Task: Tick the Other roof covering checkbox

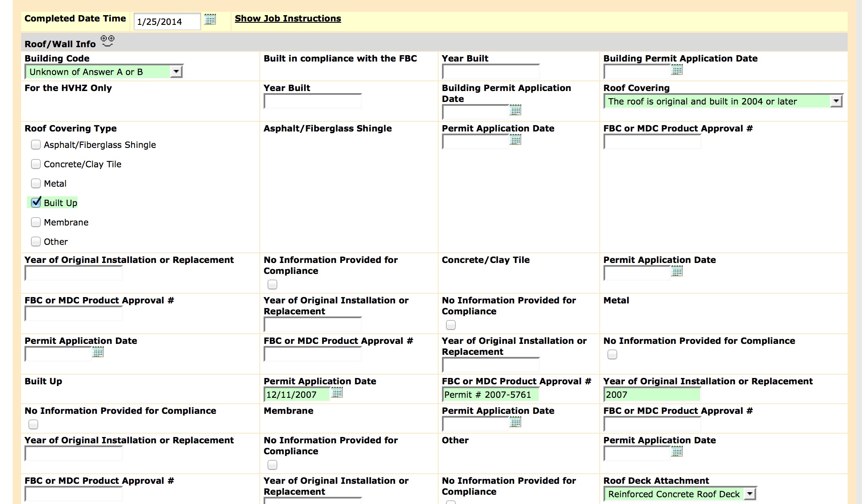Action: click(36, 241)
